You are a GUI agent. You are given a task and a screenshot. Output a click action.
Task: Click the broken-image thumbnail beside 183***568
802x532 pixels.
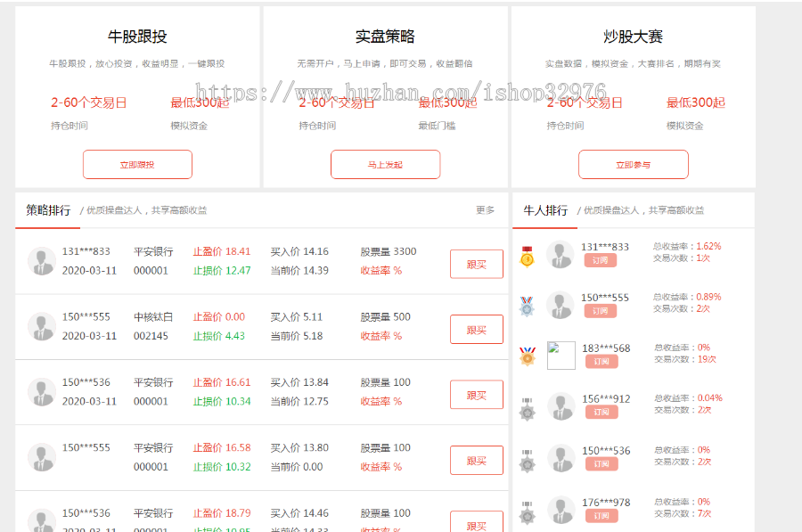click(561, 355)
